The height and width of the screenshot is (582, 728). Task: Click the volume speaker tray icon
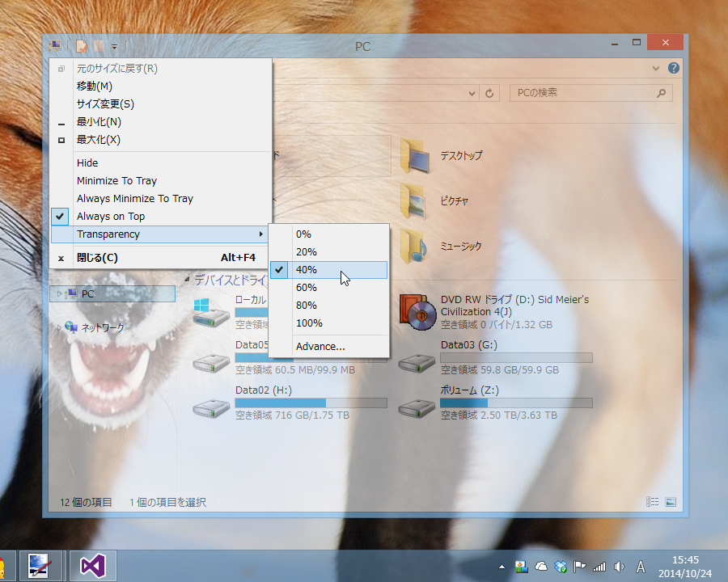pyautogui.click(x=619, y=567)
